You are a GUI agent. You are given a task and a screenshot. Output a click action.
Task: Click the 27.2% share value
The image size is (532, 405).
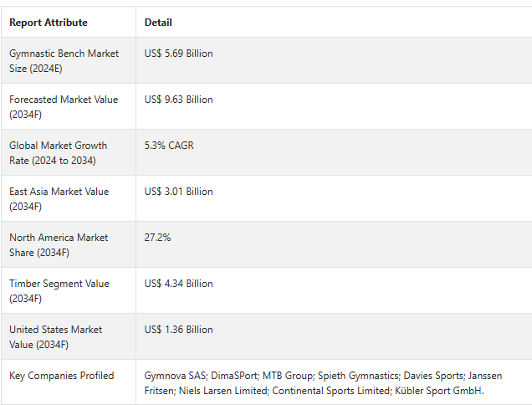pyautogui.click(x=157, y=238)
